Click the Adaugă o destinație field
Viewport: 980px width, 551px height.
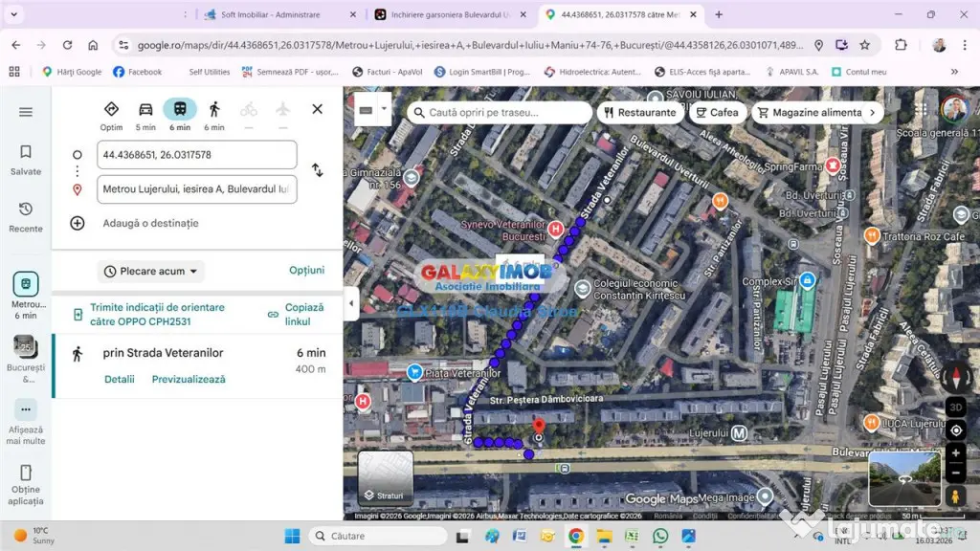click(x=150, y=223)
